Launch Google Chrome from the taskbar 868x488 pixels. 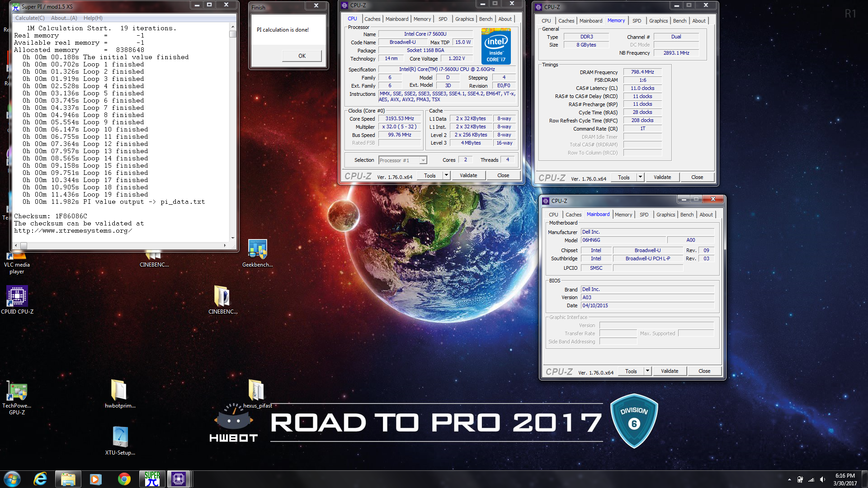pyautogui.click(x=124, y=479)
